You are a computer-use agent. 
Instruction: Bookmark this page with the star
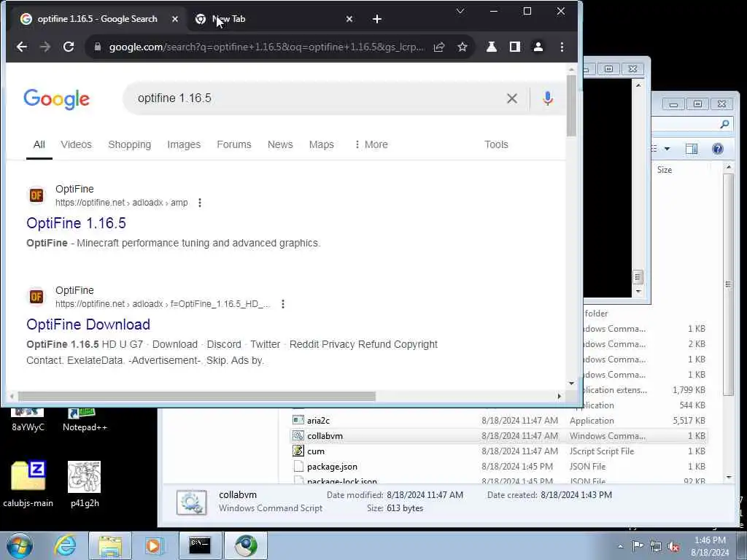click(x=462, y=47)
